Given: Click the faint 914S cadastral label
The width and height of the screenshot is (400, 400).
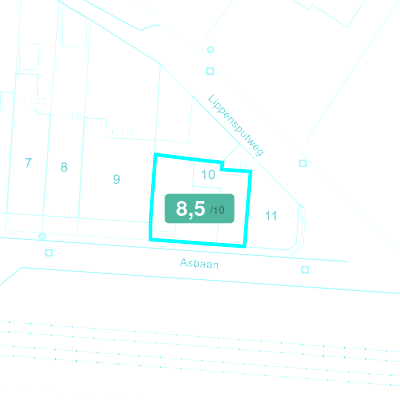Looking at the screenshot, I should (69, 116).
